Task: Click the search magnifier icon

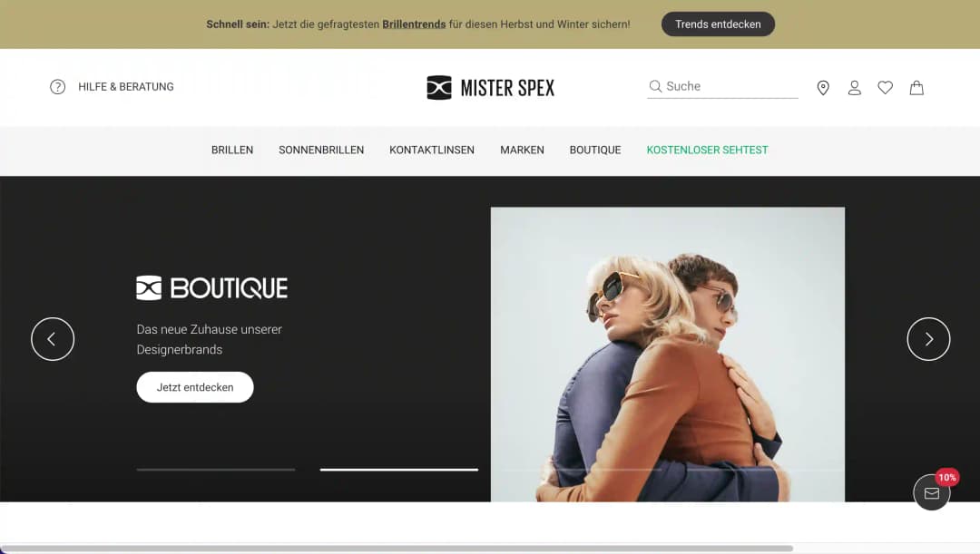Action: [x=655, y=87]
